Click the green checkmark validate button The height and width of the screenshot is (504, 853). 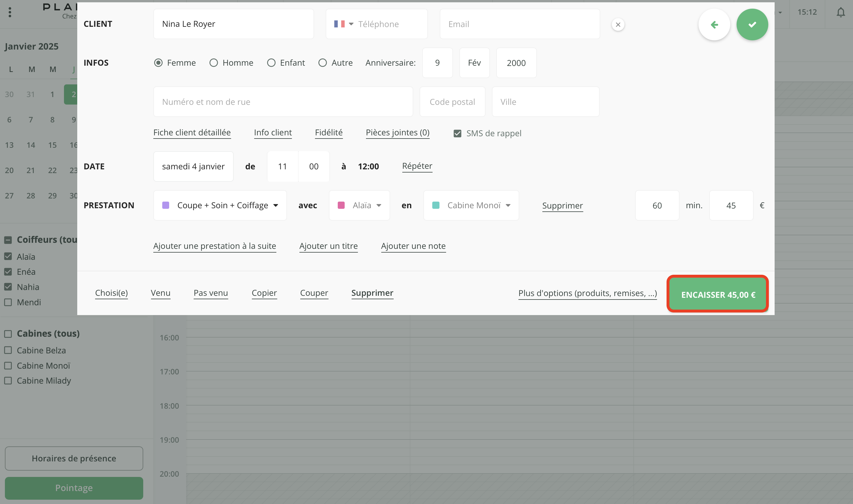[752, 24]
